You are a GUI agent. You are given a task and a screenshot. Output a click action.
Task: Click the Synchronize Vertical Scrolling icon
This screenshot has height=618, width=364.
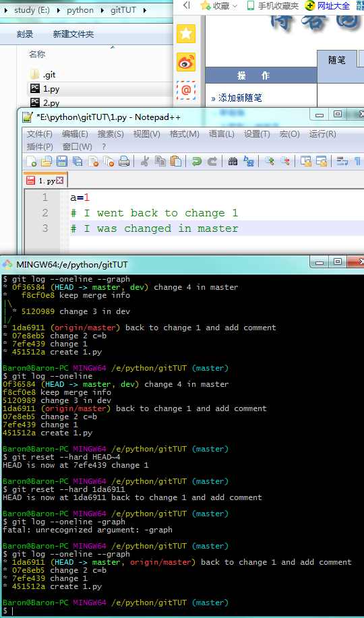305,161
